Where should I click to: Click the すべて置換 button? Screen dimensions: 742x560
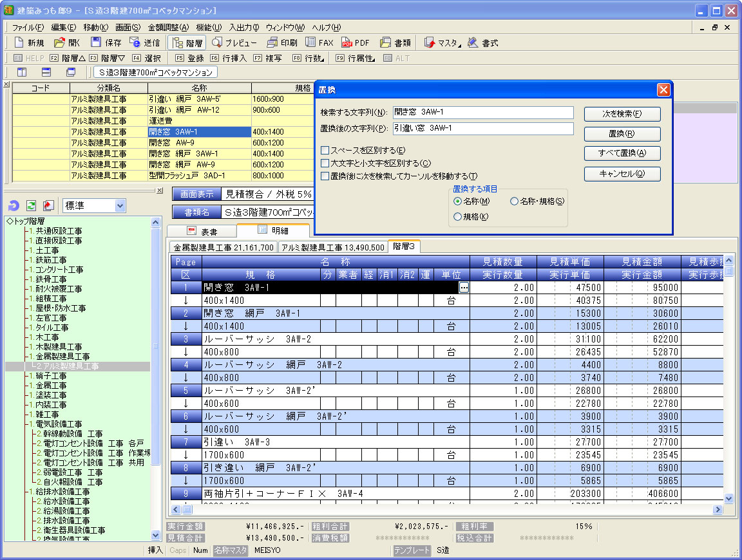[x=622, y=153]
